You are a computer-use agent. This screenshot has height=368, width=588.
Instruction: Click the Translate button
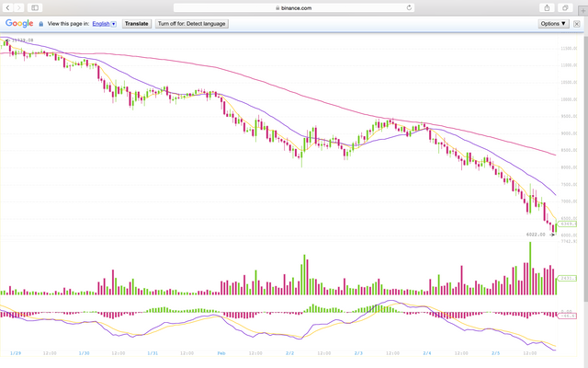(137, 24)
